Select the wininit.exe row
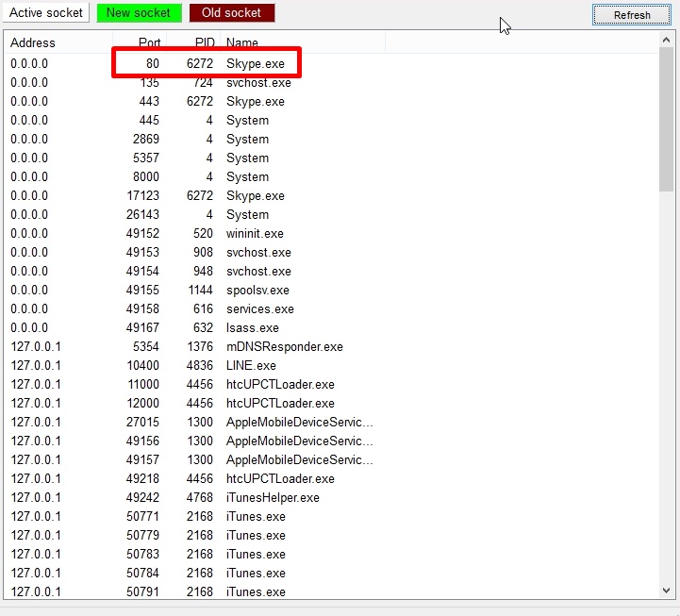This screenshot has height=616, width=680. click(x=331, y=233)
